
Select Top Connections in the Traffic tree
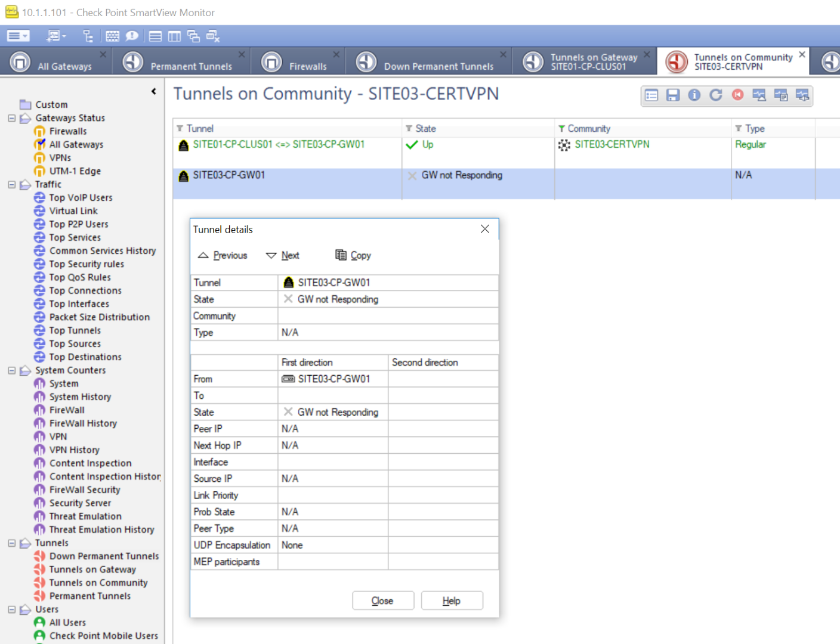click(x=85, y=290)
